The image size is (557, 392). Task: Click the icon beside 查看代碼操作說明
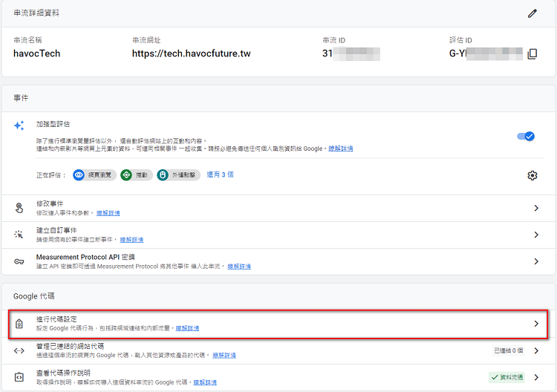pos(19,377)
